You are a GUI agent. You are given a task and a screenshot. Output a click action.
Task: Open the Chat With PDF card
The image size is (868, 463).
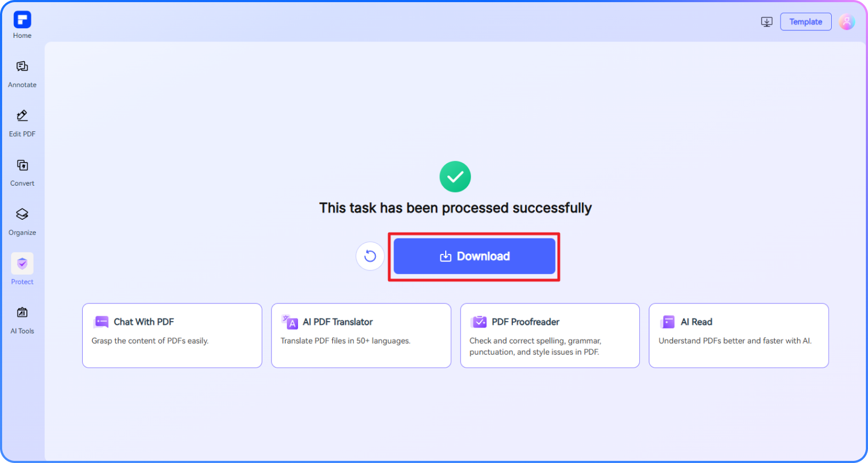pyautogui.click(x=172, y=336)
